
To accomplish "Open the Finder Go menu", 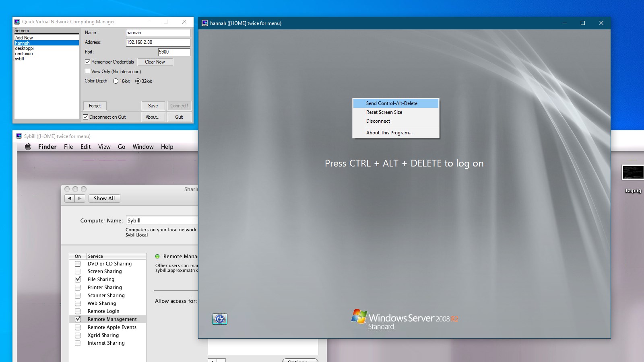I will pos(122,147).
